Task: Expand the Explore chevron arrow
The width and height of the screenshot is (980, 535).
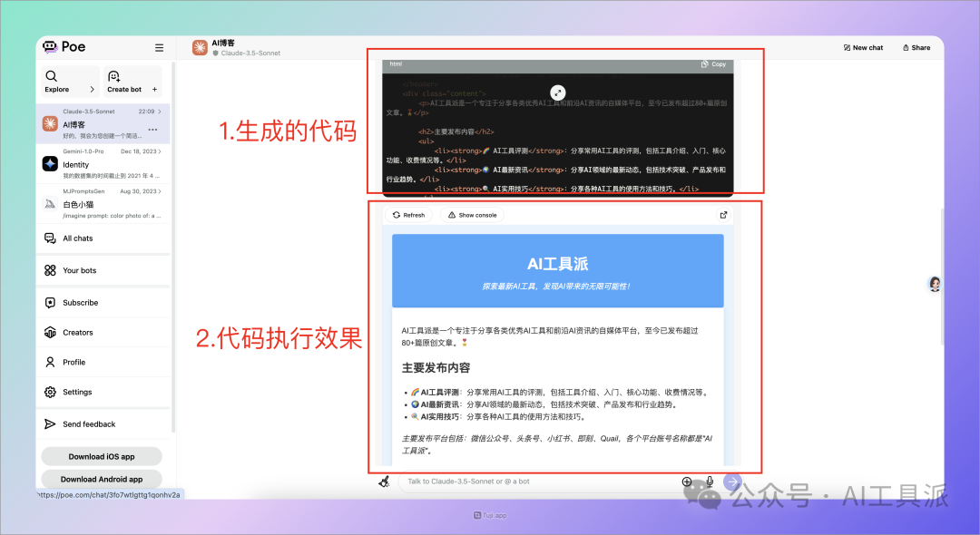Action: [92, 89]
